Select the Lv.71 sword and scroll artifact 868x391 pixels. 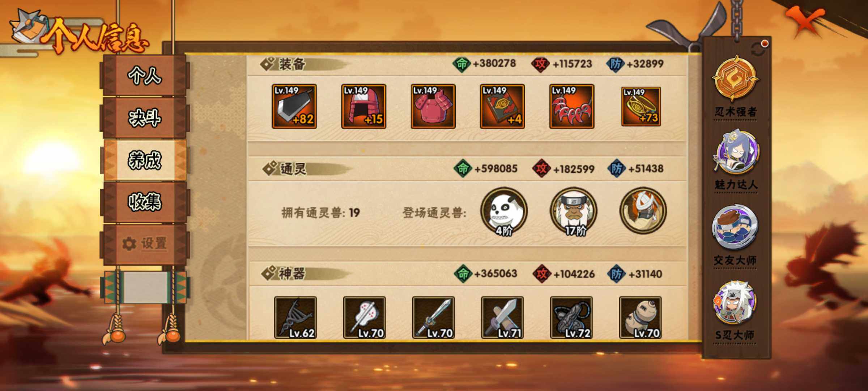pyautogui.click(x=502, y=318)
